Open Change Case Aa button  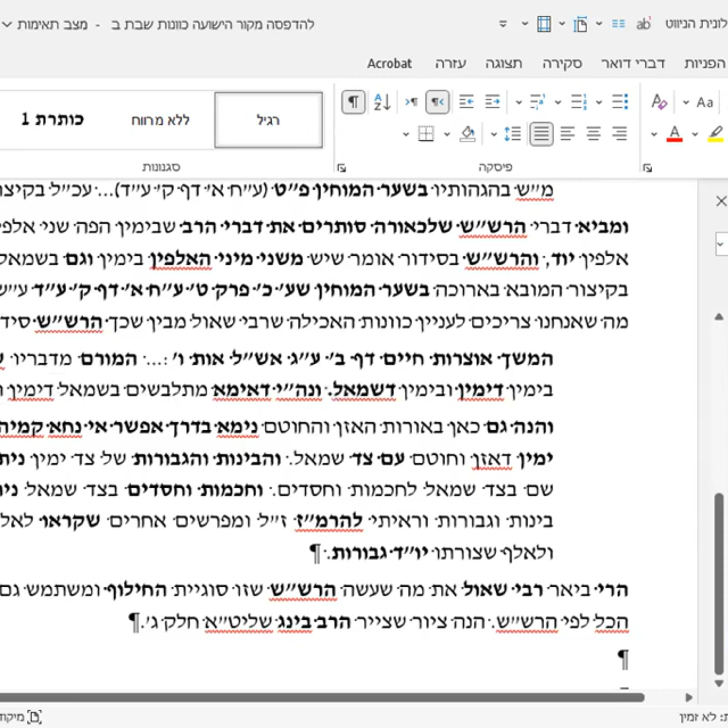705,102
